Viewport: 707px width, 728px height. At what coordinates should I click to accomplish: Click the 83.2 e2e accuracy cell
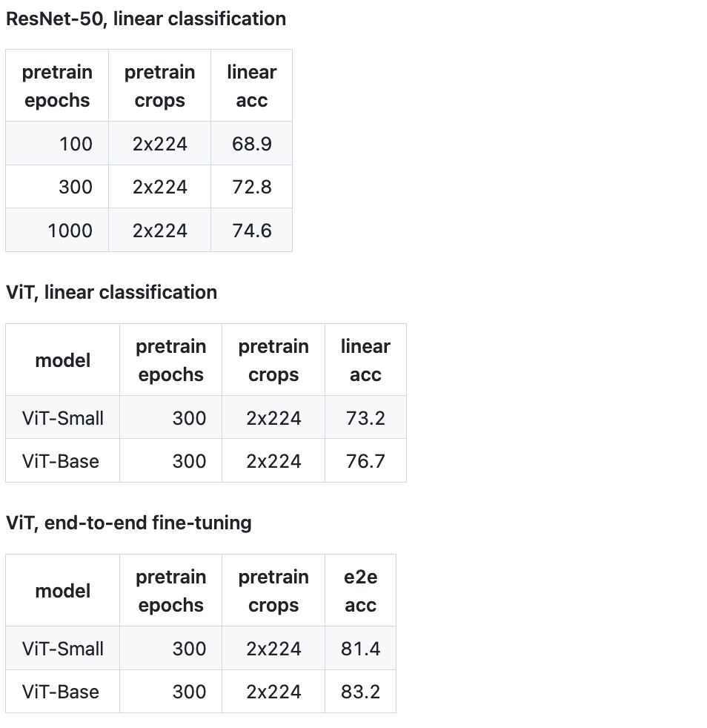360,692
